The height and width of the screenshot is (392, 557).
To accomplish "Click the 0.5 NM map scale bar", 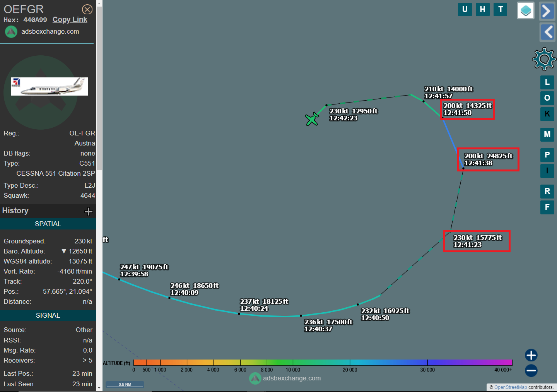I will (x=125, y=384).
